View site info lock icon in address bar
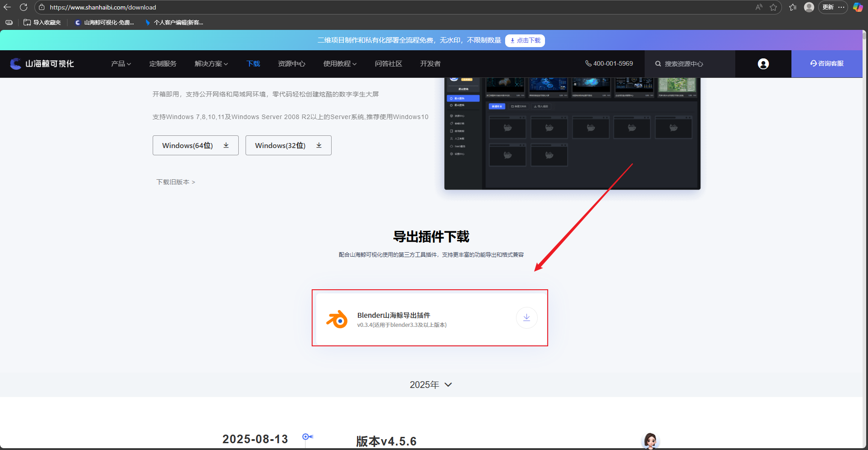 point(42,7)
